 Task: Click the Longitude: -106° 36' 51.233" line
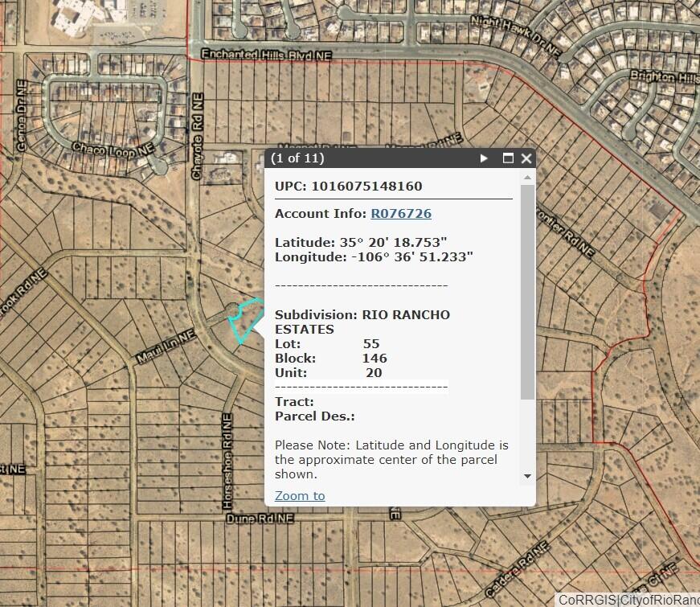tap(374, 256)
